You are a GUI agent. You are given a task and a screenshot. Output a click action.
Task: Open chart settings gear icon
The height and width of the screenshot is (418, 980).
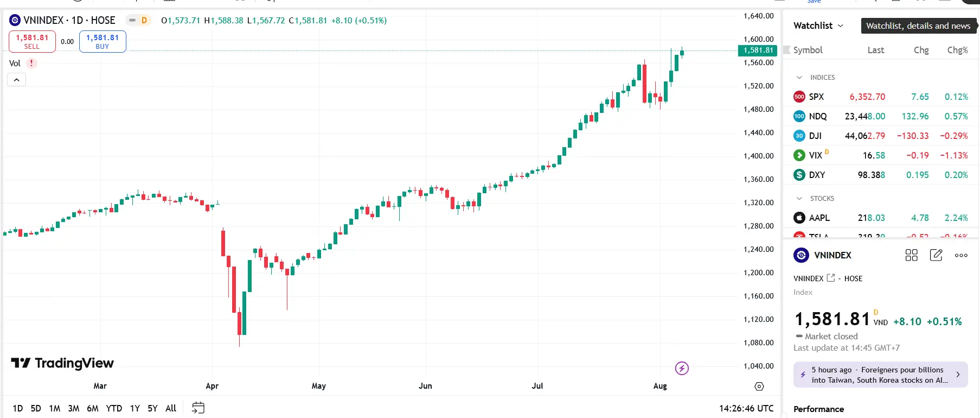(759, 387)
